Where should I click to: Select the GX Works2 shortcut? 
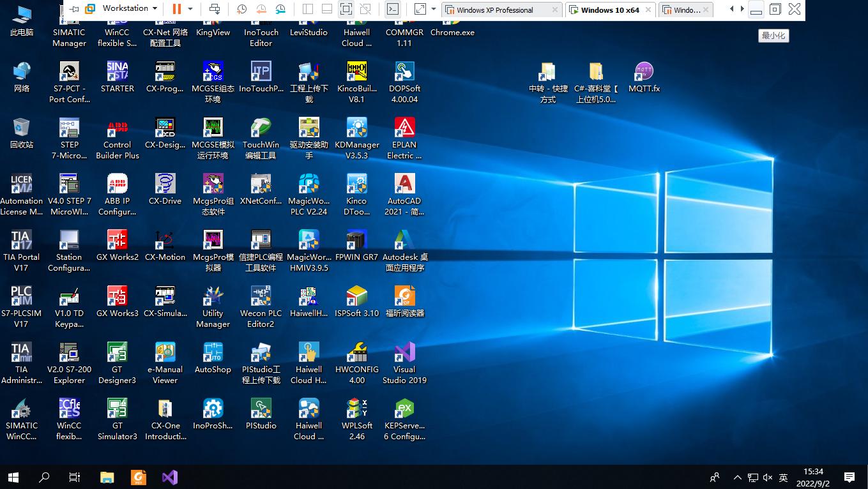(117, 241)
